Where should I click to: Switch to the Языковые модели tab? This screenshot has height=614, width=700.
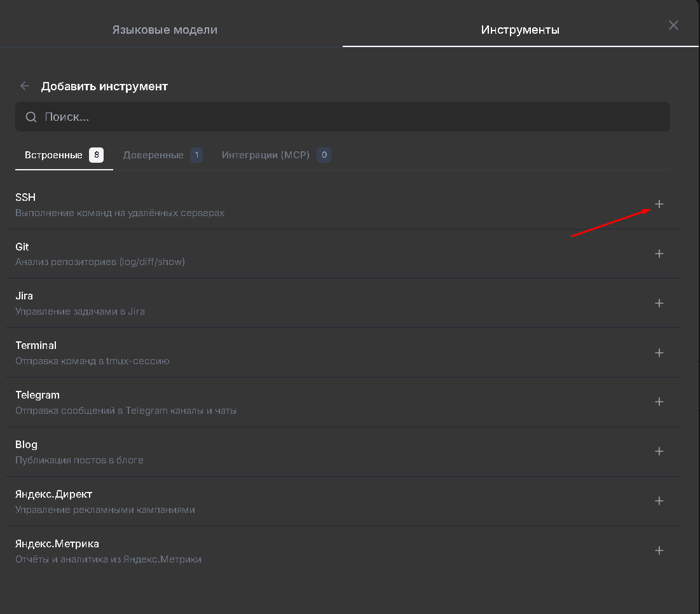coord(165,30)
